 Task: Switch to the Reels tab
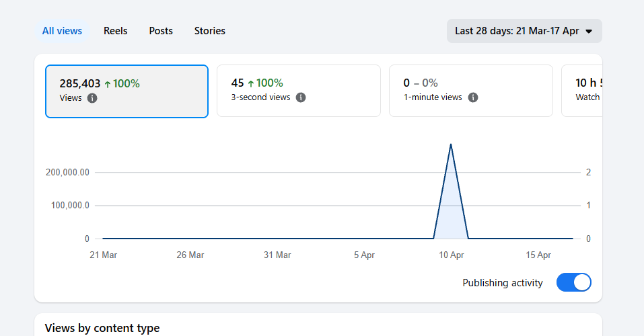click(x=115, y=31)
